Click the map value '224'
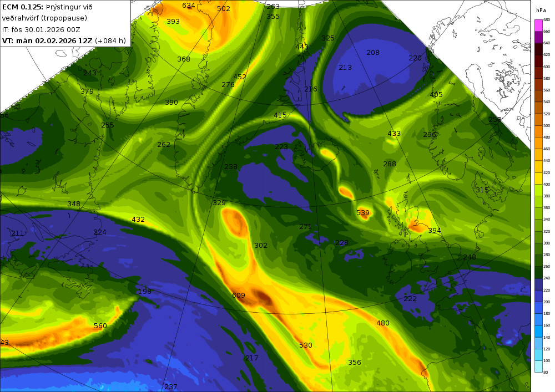The height and width of the screenshot is (392, 555). [100, 232]
